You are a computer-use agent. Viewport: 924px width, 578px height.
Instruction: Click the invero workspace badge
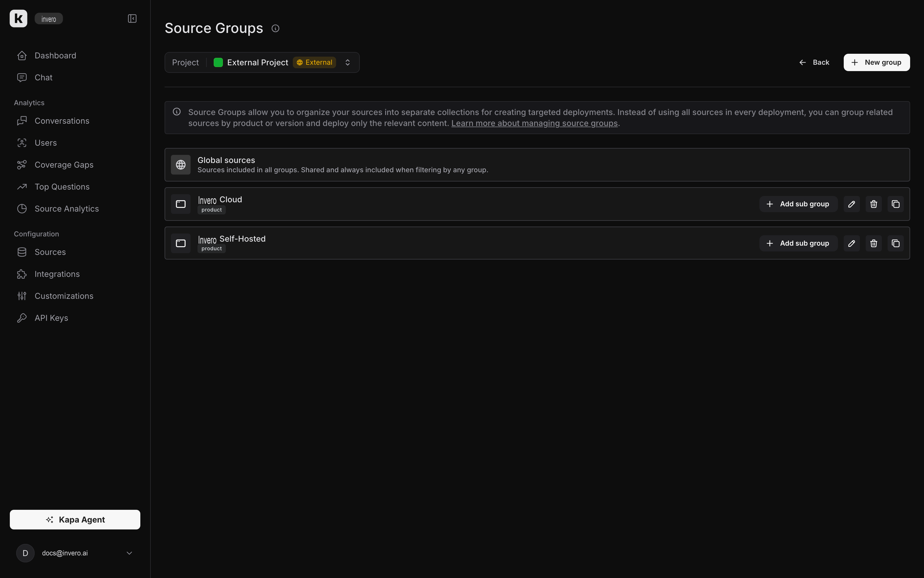tap(49, 19)
